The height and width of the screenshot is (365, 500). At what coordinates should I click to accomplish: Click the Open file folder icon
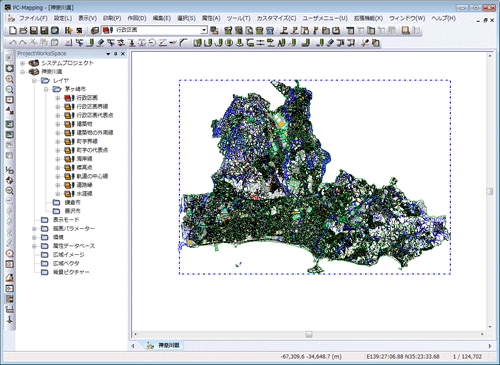[x=23, y=31]
